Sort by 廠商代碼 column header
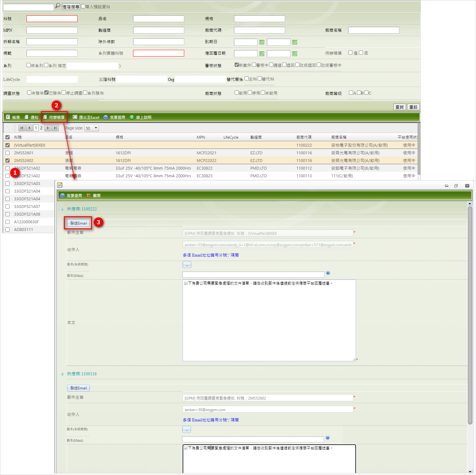 tap(304, 137)
